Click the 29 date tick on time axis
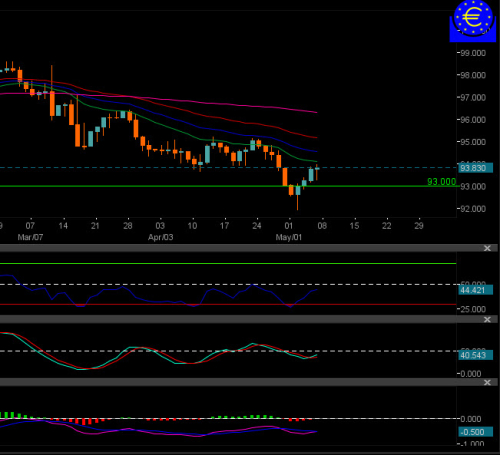The width and height of the screenshot is (500, 455). [x=419, y=226]
